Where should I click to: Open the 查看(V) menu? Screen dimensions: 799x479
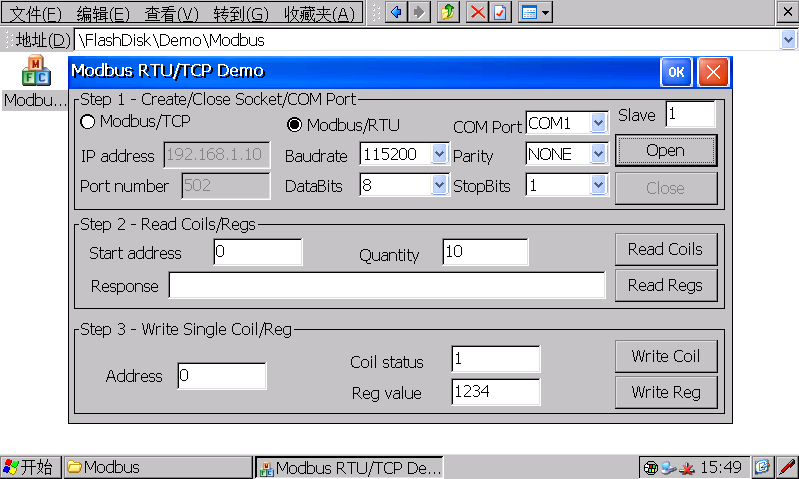(x=172, y=13)
